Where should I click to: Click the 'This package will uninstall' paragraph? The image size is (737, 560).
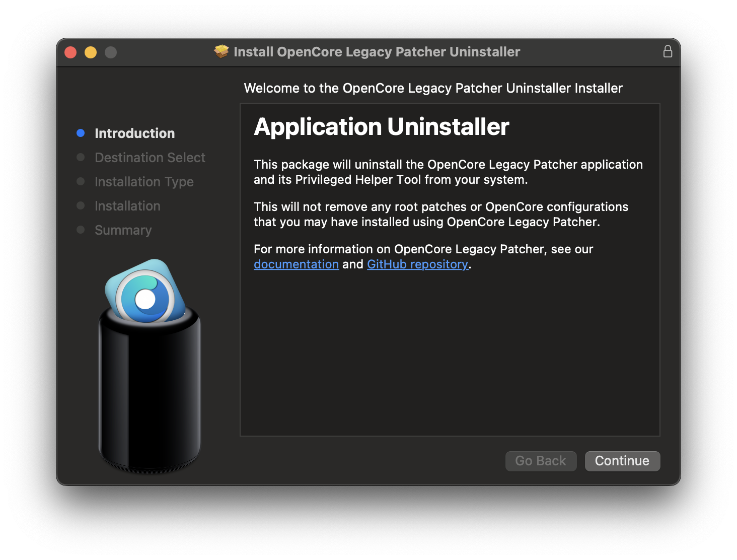(x=448, y=172)
